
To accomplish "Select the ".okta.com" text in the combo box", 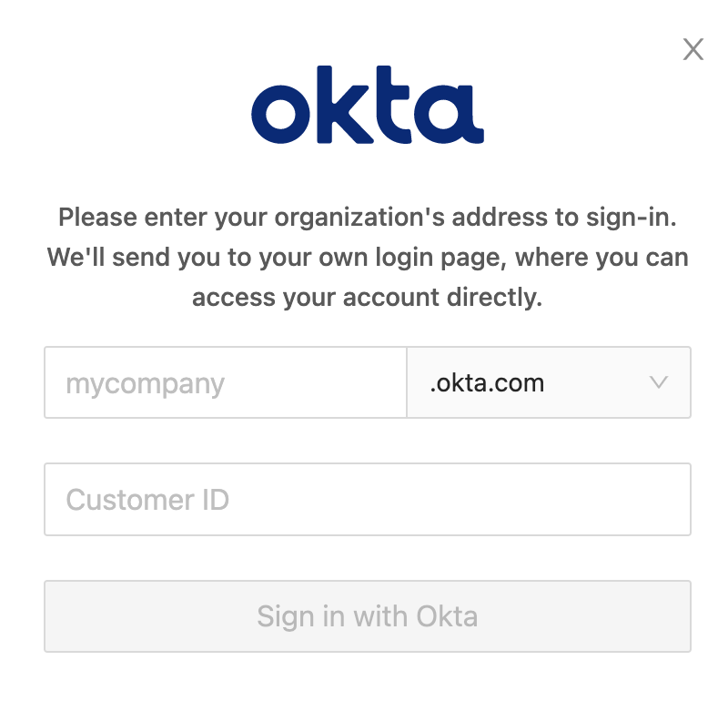I will 487,383.
